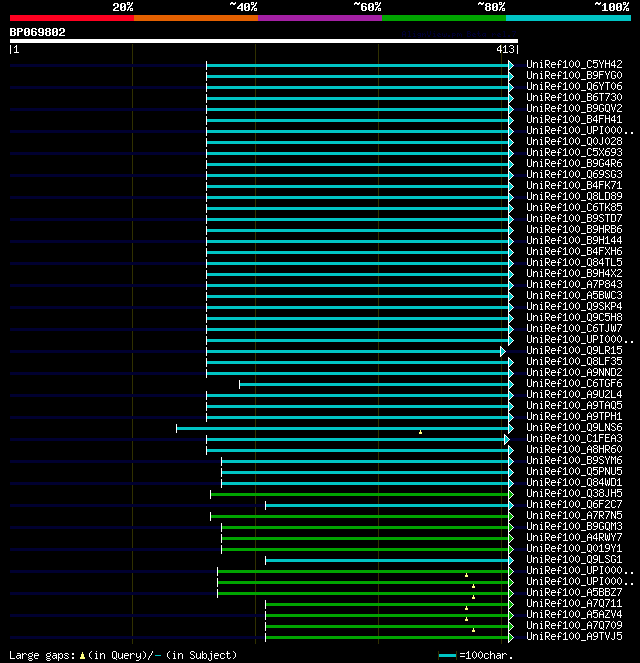
Task: Select the UniRef100_B9G4R6 label
Action: pos(574,163)
